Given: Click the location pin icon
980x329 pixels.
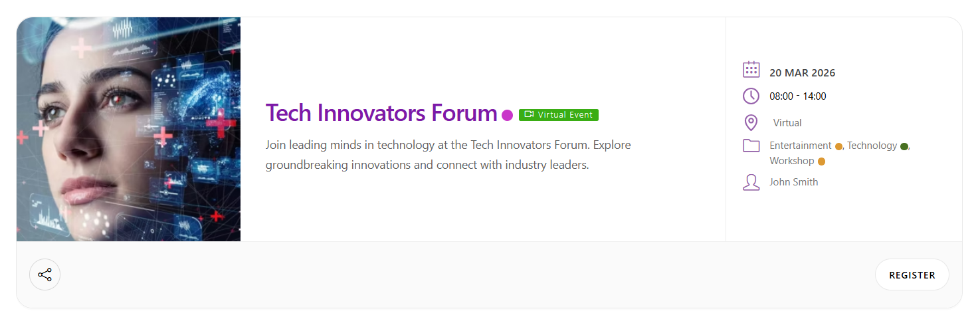Looking at the screenshot, I should (x=751, y=123).
